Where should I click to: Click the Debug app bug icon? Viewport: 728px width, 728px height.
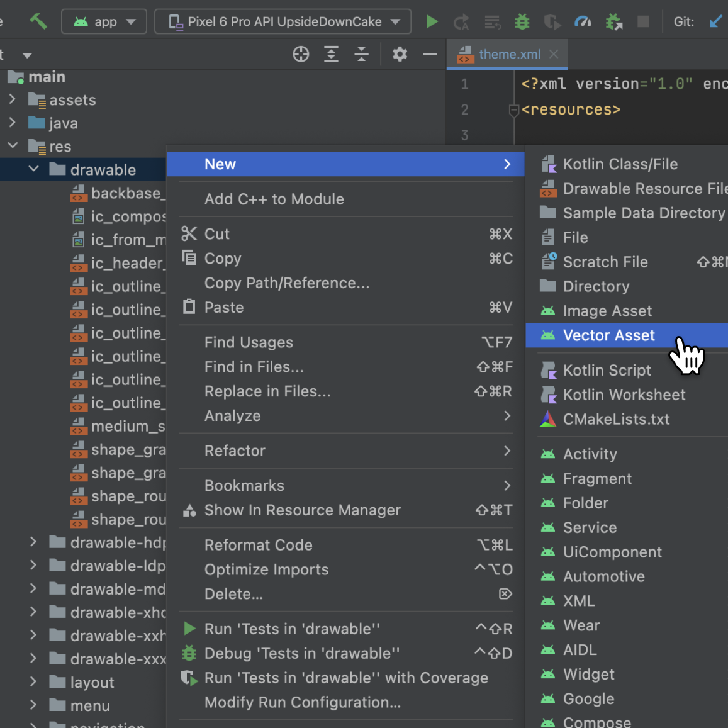[x=522, y=22]
